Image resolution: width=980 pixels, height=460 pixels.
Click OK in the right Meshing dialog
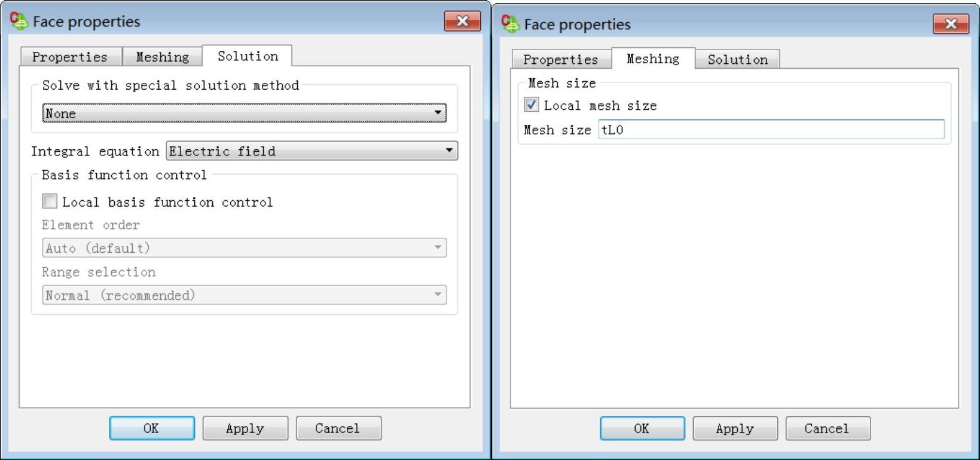pyautogui.click(x=642, y=428)
